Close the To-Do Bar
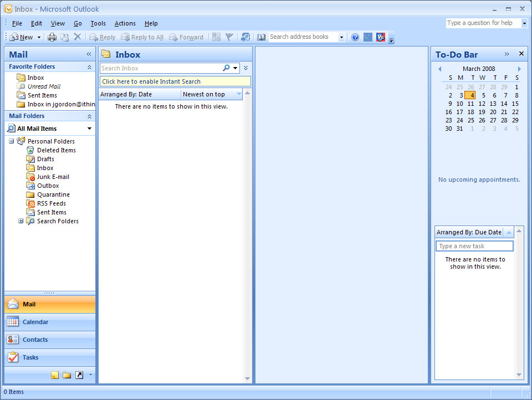 coord(521,54)
